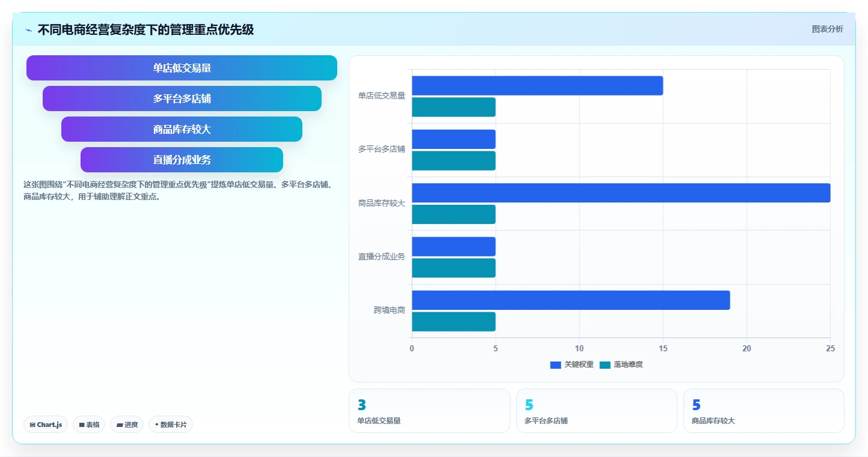Open the data card showing 3 单店低交易量
Image resolution: width=868 pixels, height=457 pixels.
pyautogui.click(x=429, y=411)
